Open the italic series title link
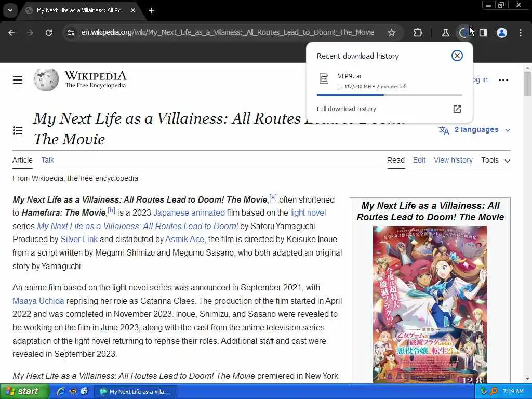Viewport: 532px width, 399px height. [x=137, y=226]
